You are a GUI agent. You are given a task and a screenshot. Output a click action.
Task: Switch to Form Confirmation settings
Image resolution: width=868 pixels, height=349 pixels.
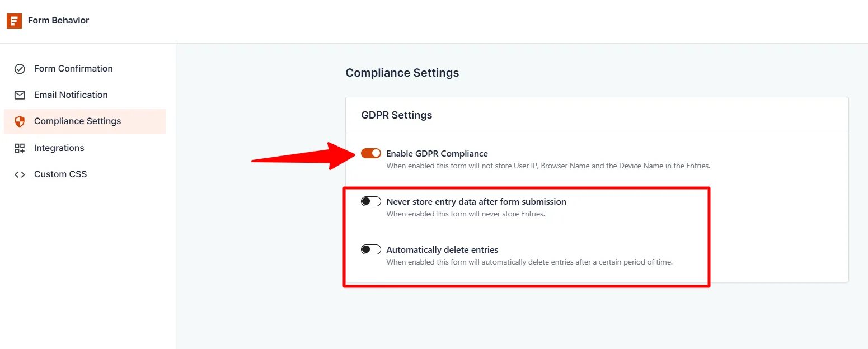pyautogui.click(x=73, y=68)
